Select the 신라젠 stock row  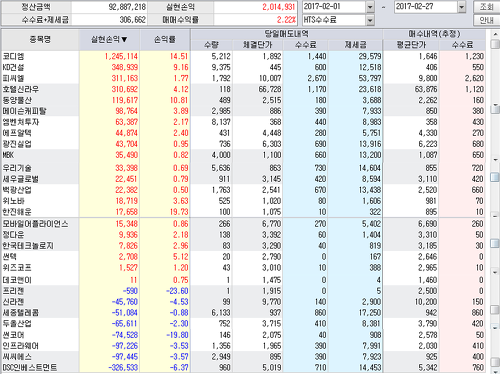(243, 302)
